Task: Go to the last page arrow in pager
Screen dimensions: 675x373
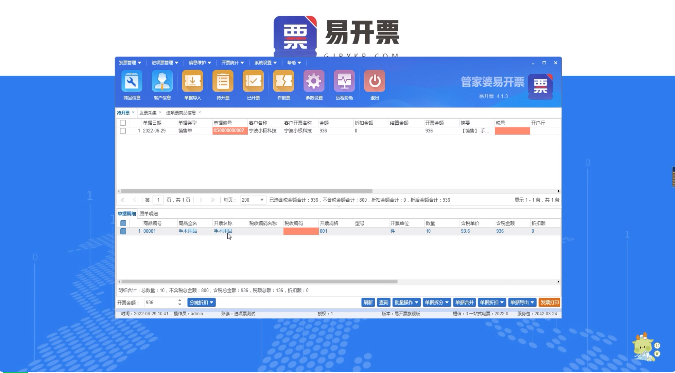Action: click(x=212, y=200)
